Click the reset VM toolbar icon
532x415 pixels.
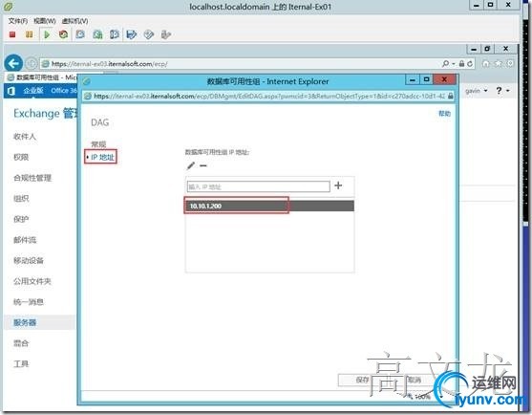63,34
